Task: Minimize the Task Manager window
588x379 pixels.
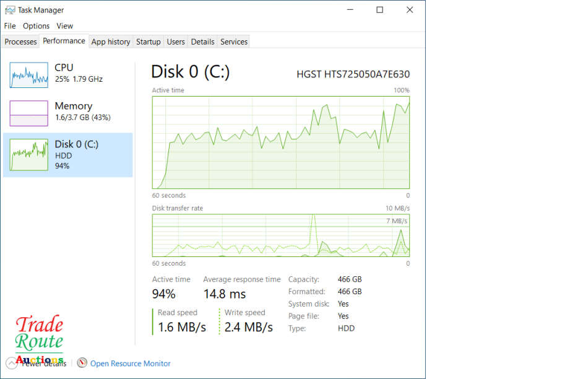Action: [x=350, y=10]
